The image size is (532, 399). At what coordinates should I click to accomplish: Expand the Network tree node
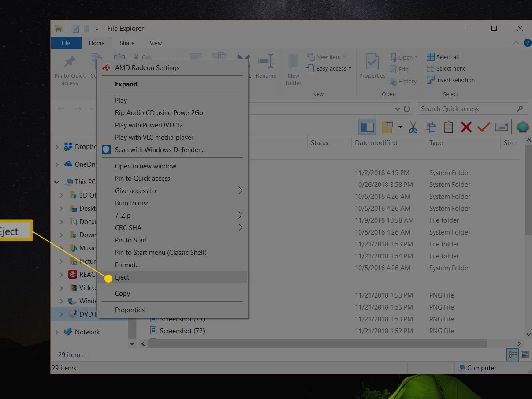pos(57,332)
